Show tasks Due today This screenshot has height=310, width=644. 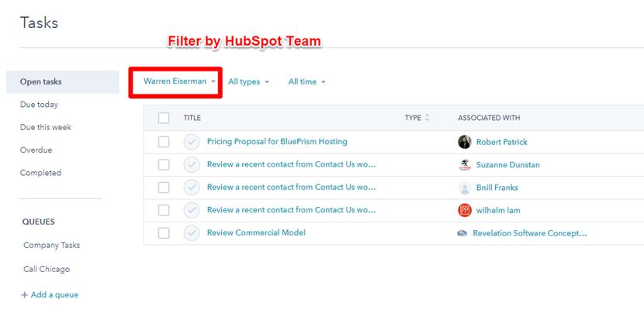pyautogui.click(x=39, y=105)
